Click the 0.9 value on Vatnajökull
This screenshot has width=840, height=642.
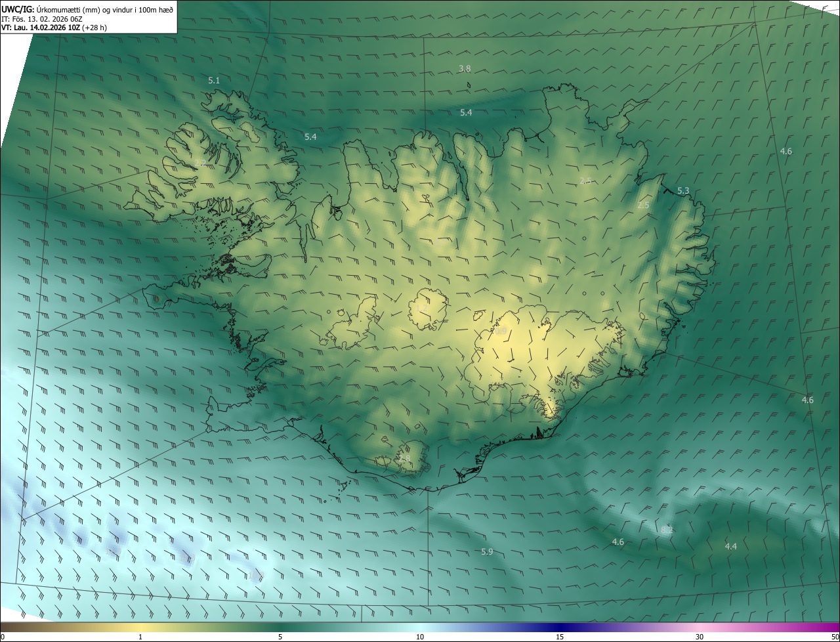point(501,332)
